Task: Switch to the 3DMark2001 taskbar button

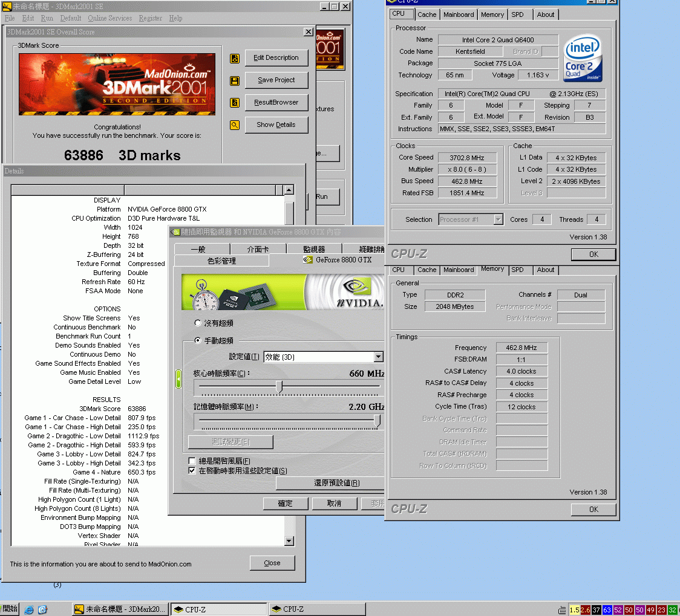Action: [120, 609]
